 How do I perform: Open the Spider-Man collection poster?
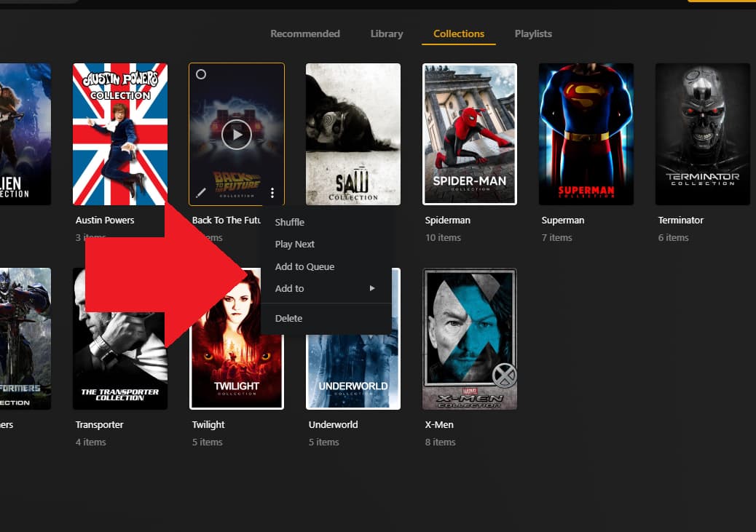click(470, 135)
